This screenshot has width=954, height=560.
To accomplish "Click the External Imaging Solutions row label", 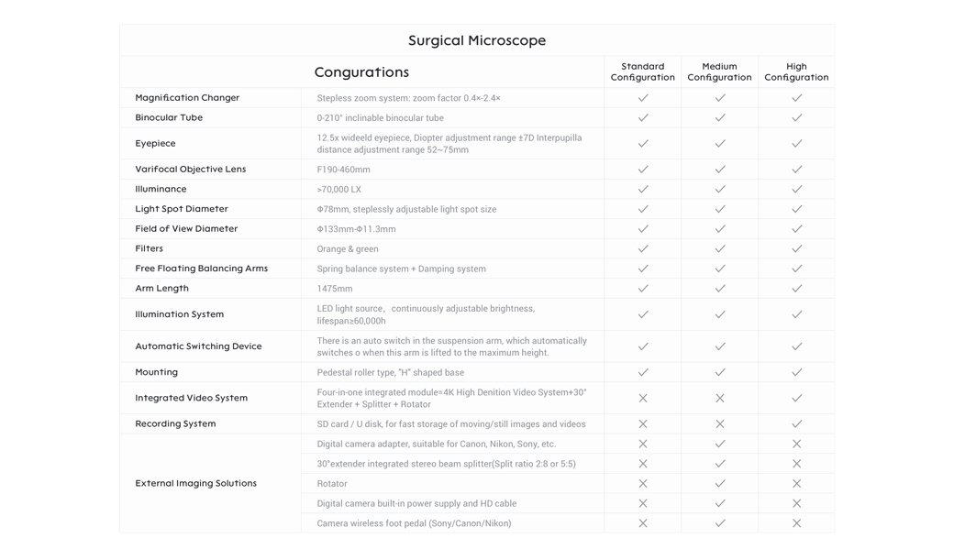I will pyautogui.click(x=196, y=483).
